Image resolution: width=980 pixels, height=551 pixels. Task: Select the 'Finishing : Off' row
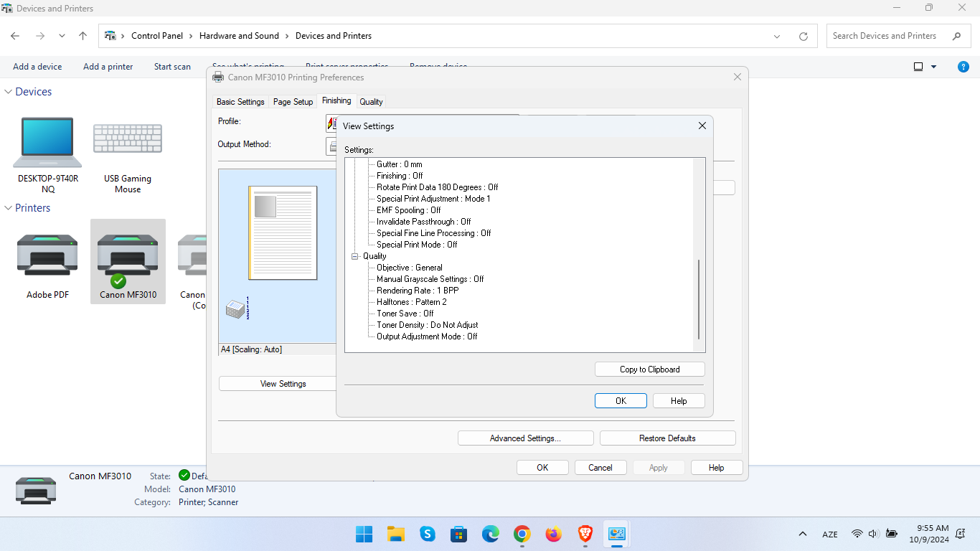(400, 176)
